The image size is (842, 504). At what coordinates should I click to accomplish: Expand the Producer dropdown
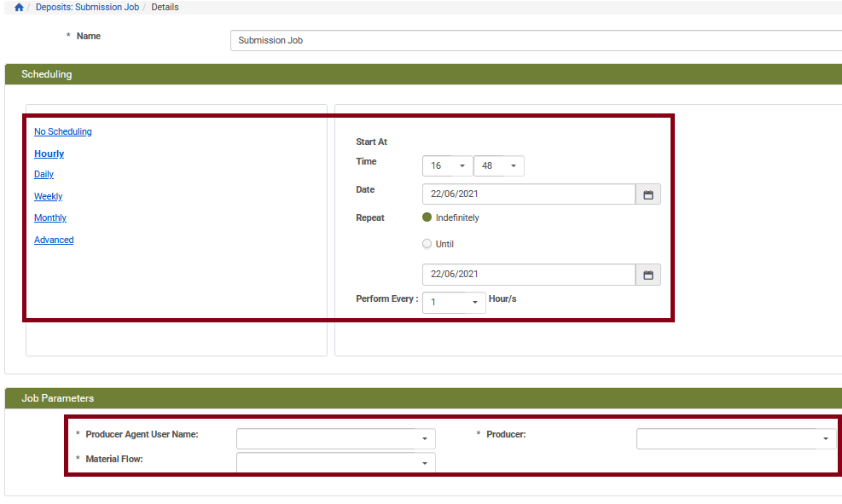(735, 438)
